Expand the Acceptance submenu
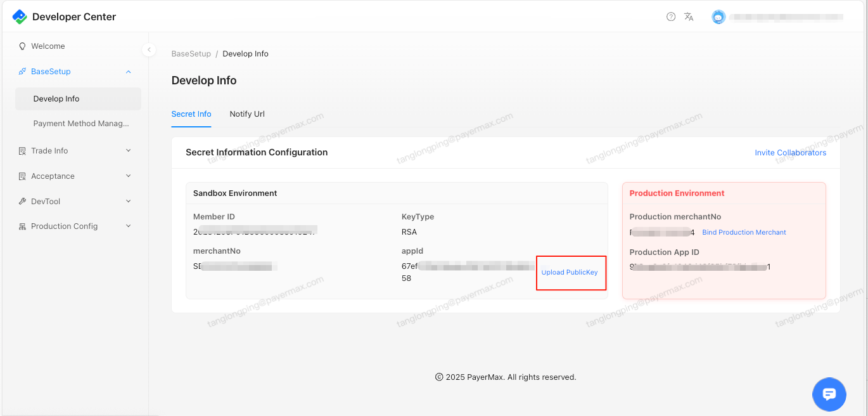Image resolution: width=868 pixels, height=416 pixels. [x=129, y=176]
